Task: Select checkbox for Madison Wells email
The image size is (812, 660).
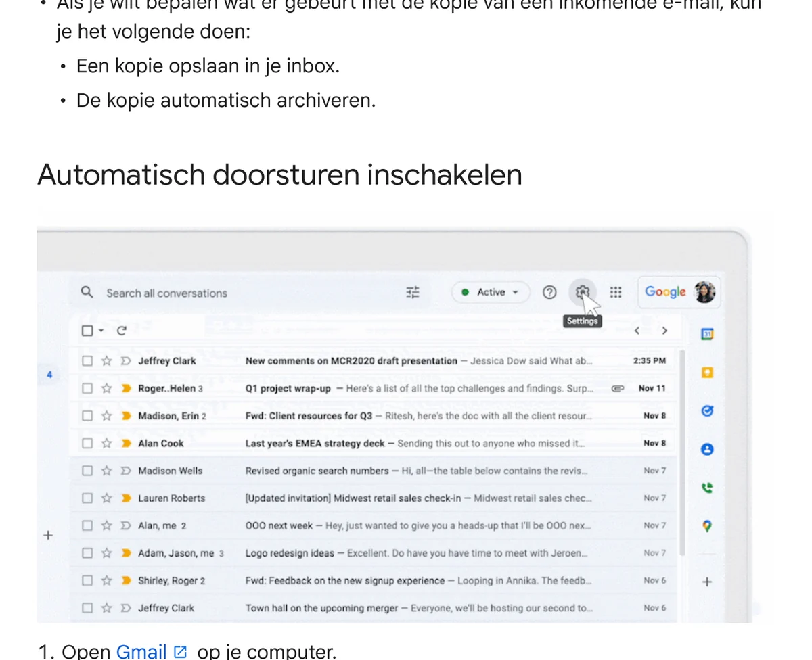Action: 87,471
